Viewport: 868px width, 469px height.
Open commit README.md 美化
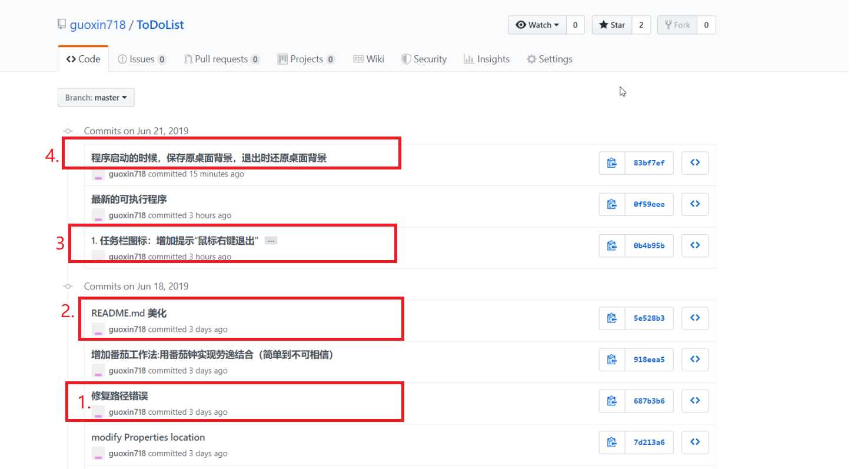coord(129,313)
